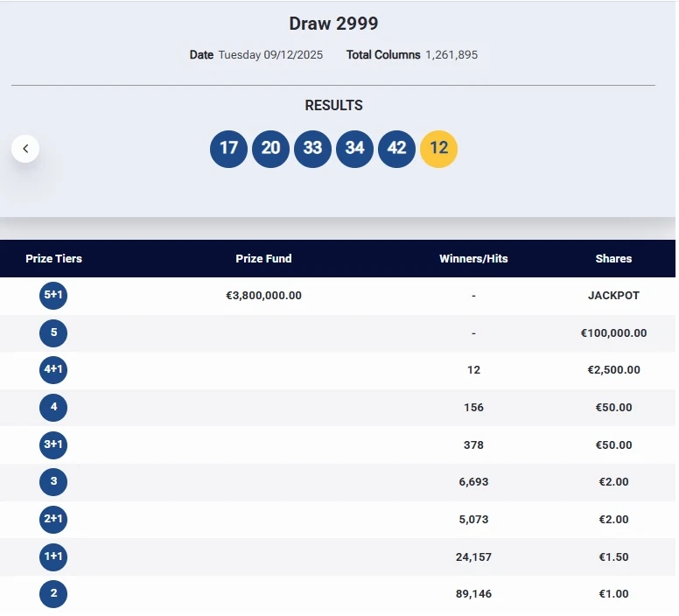The image size is (679, 616).
Task: Click the draw date Tuesday 09/12/2025
Action: coord(270,55)
